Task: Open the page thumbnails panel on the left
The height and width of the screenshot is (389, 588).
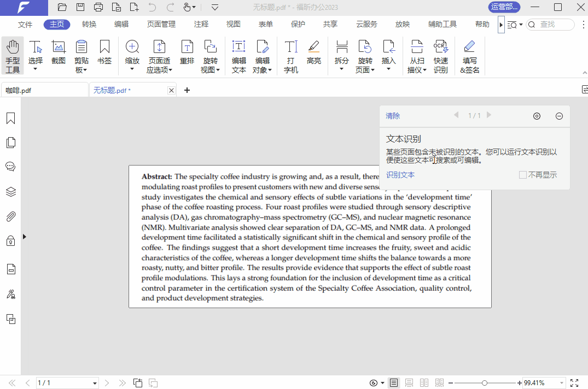Action: (x=10, y=142)
